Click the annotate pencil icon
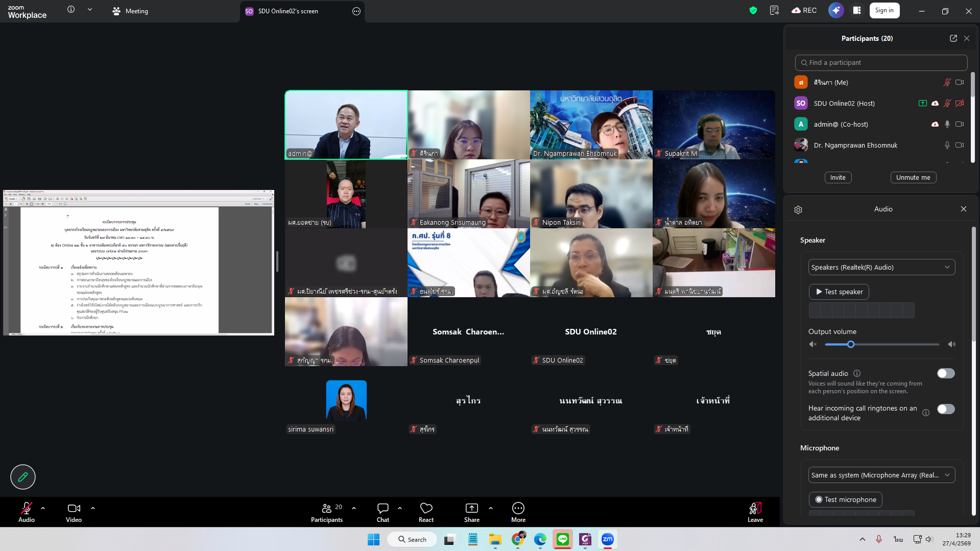The height and width of the screenshot is (551, 980). pos(23,477)
